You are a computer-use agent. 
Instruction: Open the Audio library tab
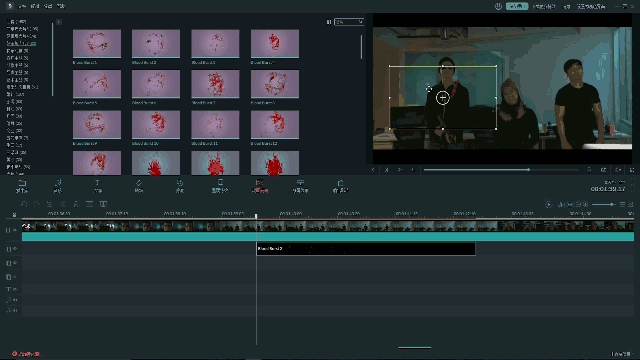point(58,186)
